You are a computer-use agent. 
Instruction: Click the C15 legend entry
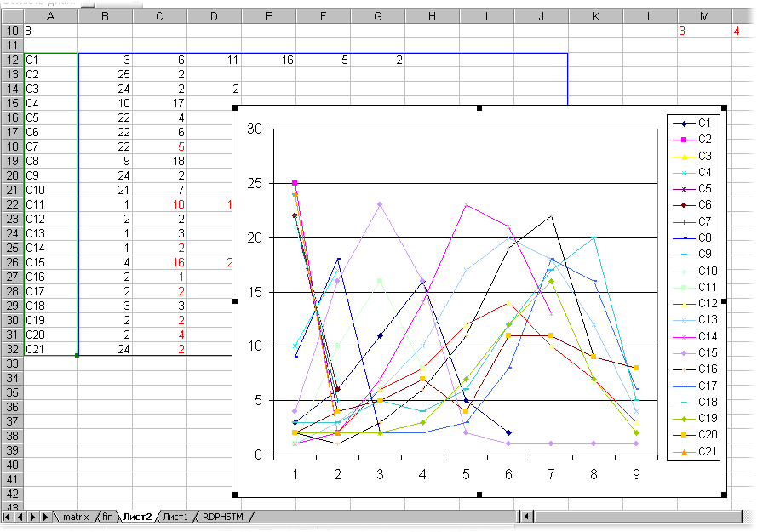(694, 353)
